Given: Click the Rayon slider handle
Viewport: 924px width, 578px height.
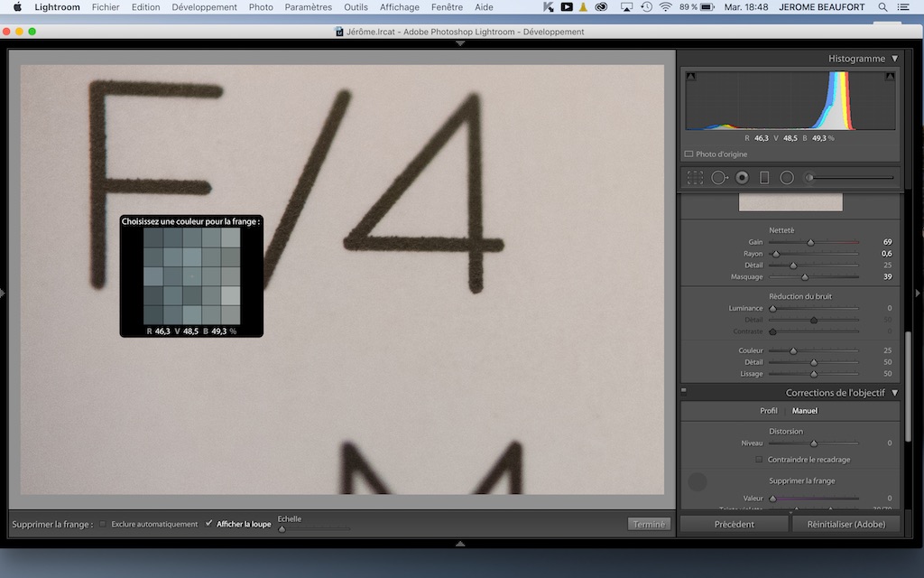Looking at the screenshot, I should point(776,254).
